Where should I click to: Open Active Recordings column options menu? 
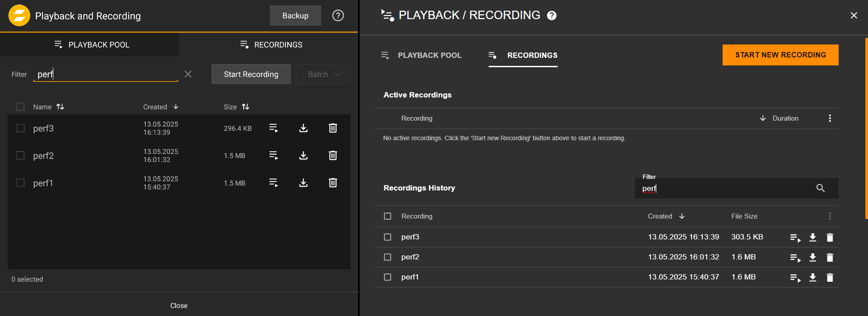(x=830, y=118)
